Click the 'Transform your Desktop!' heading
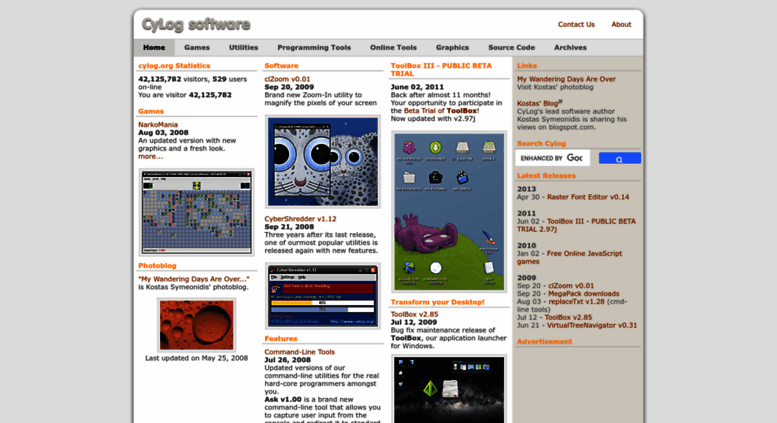Viewport: 777px width, 423px height. [x=438, y=302]
